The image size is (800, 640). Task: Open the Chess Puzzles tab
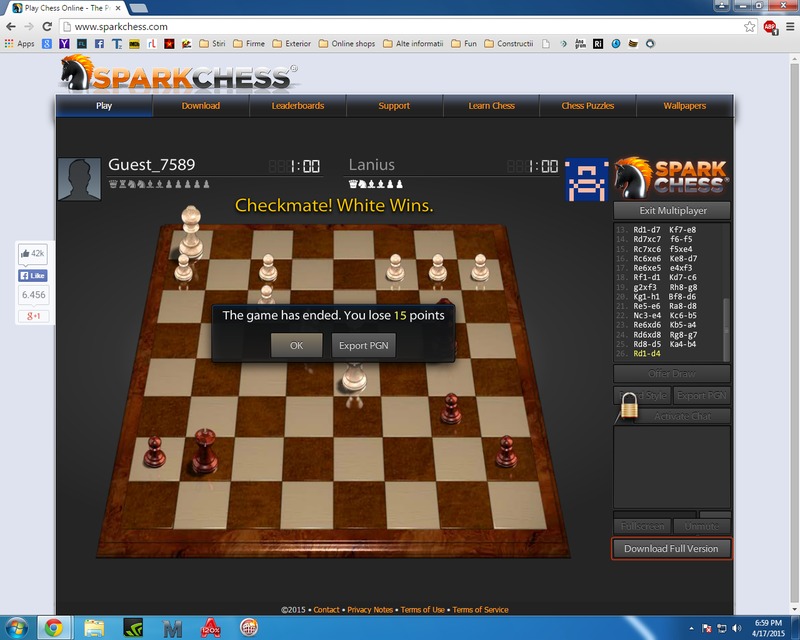coord(588,106)
